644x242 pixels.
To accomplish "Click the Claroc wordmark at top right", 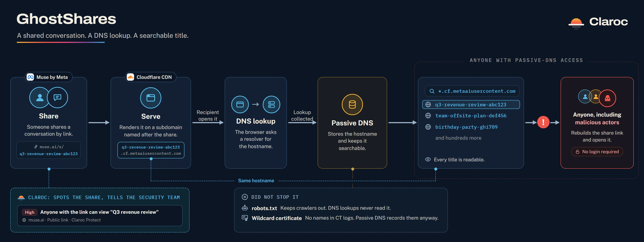I will tap(609, 22).
